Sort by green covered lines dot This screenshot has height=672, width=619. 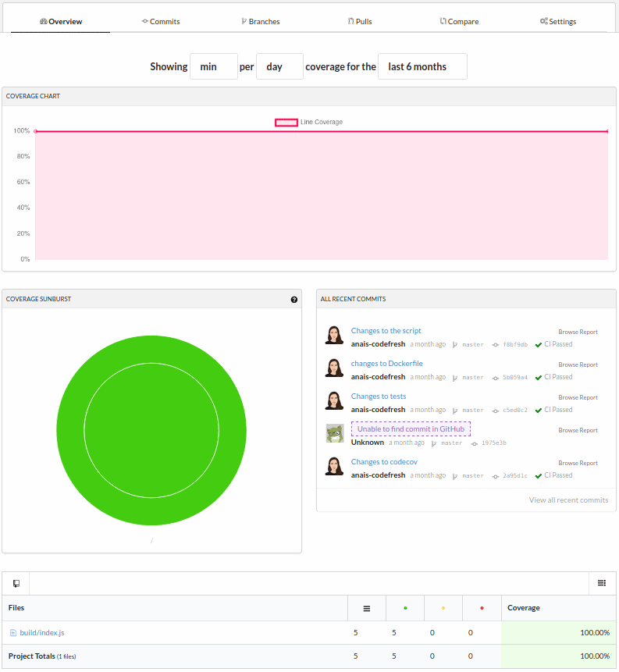405,608
